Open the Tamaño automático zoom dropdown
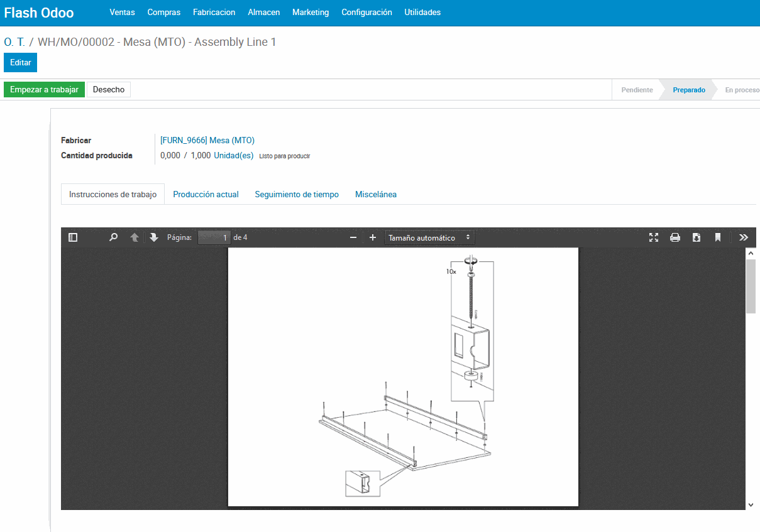The image size is (760, 532). [x=429, y=237]
